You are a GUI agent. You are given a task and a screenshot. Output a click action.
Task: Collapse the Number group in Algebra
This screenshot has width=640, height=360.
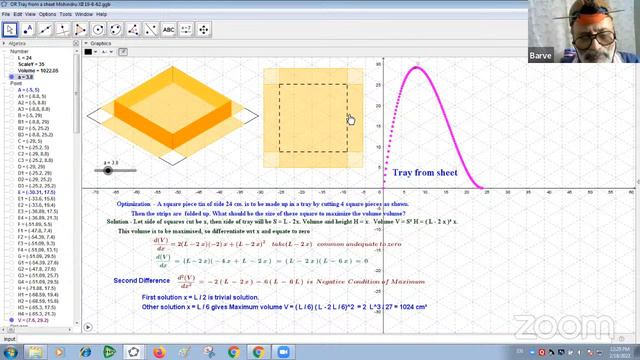pyautogui.click(x=4, y=51)
